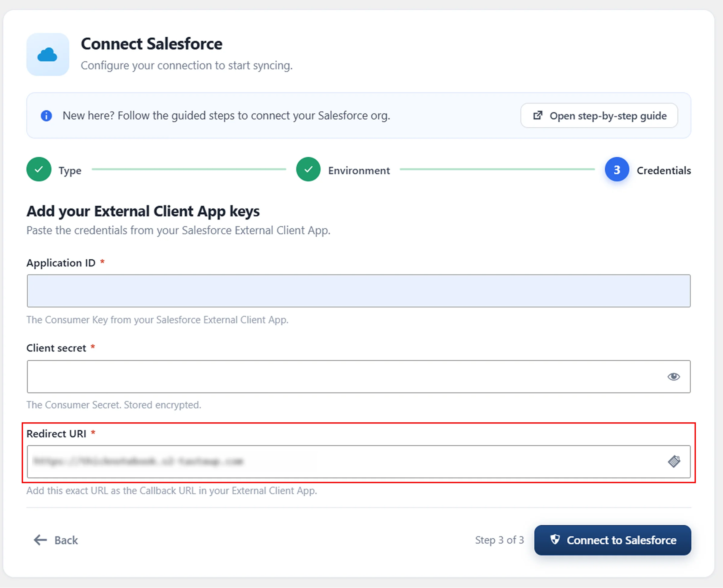This screenshot has height=588, width=723.
Task: Click the 'Step 3 of 3' text
Action: pyautogui.click(x=499, y=540)
